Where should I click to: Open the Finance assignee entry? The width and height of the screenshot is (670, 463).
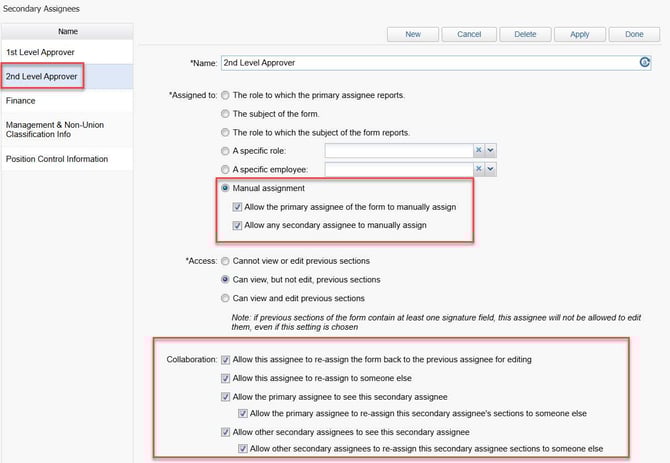click(x=21, y=100)
